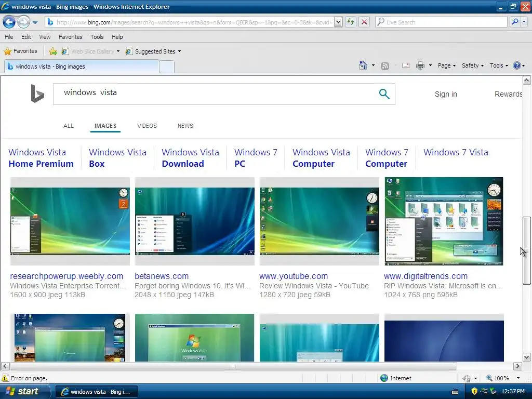
Task: Click the on-screen keyboard tray icon
Action: click(x=455, y=392)
